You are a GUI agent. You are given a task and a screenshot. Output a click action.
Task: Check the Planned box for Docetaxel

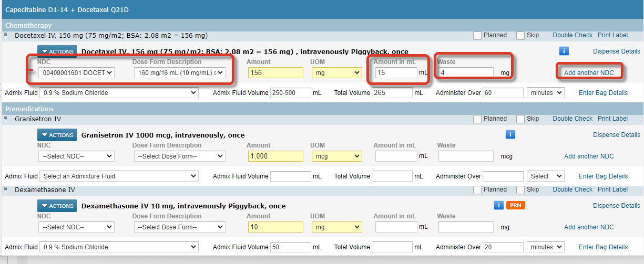click(x=477, y=36)
